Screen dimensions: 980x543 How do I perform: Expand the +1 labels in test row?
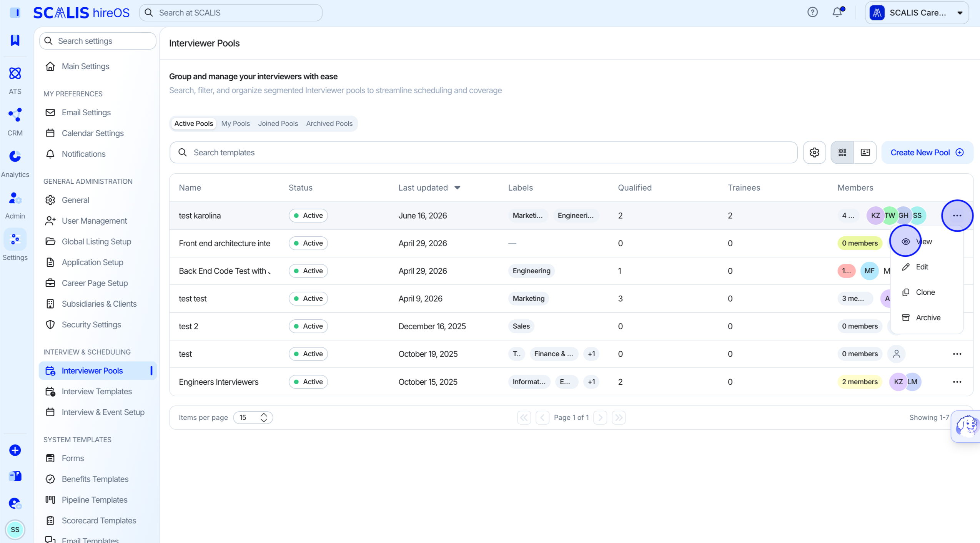(591, 354)
